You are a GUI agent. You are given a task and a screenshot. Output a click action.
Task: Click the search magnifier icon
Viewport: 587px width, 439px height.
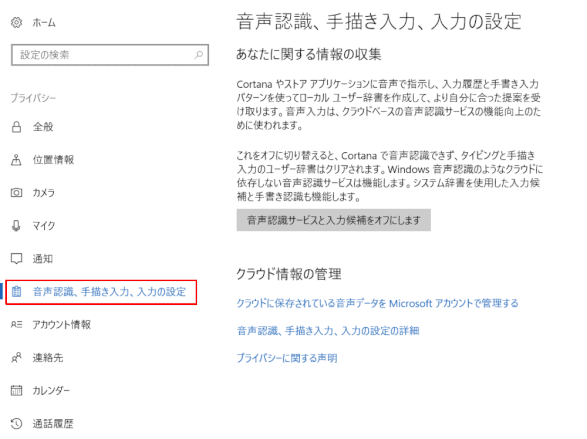(199, 55)
